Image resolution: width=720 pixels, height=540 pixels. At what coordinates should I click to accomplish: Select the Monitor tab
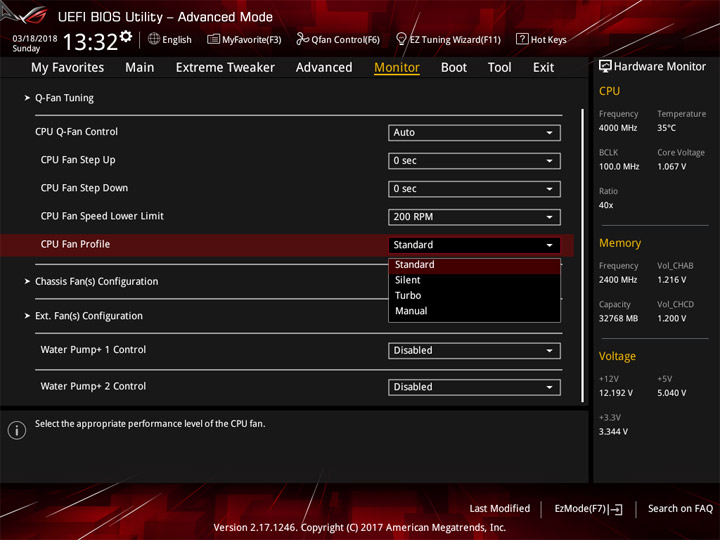click(397, 68)
